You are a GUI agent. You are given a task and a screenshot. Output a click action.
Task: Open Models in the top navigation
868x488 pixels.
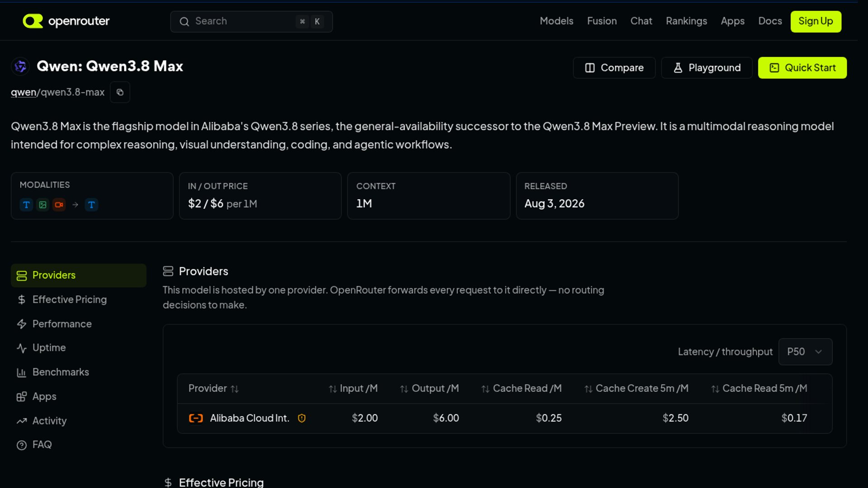point(557,21)
